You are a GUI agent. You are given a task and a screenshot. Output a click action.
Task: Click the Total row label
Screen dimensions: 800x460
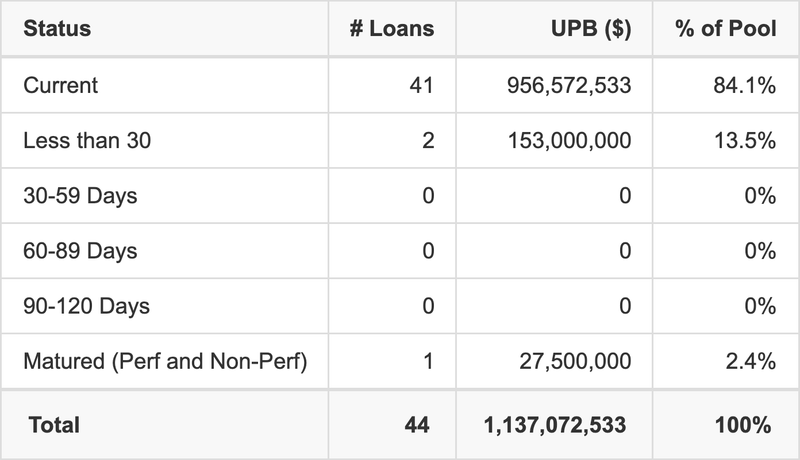[x=54, y=425]
